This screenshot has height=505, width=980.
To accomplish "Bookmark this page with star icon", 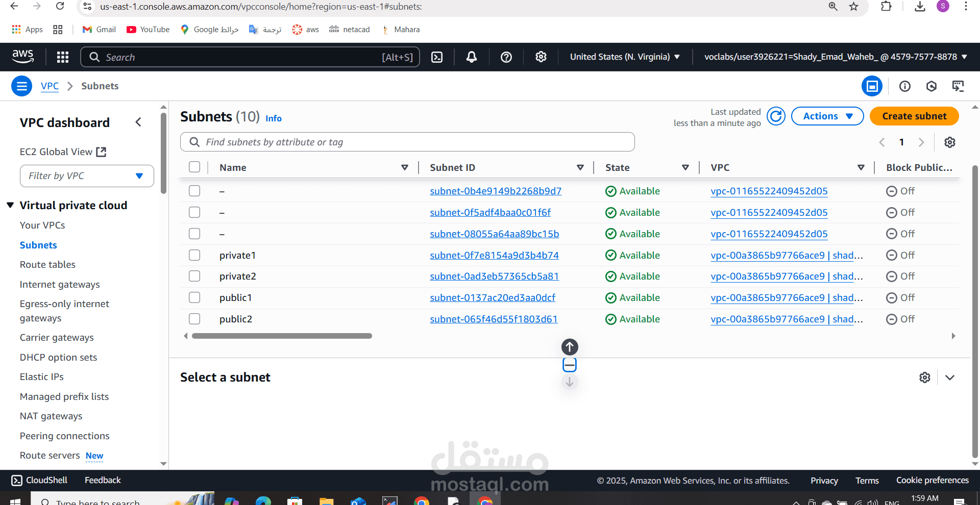I will 854,7.
